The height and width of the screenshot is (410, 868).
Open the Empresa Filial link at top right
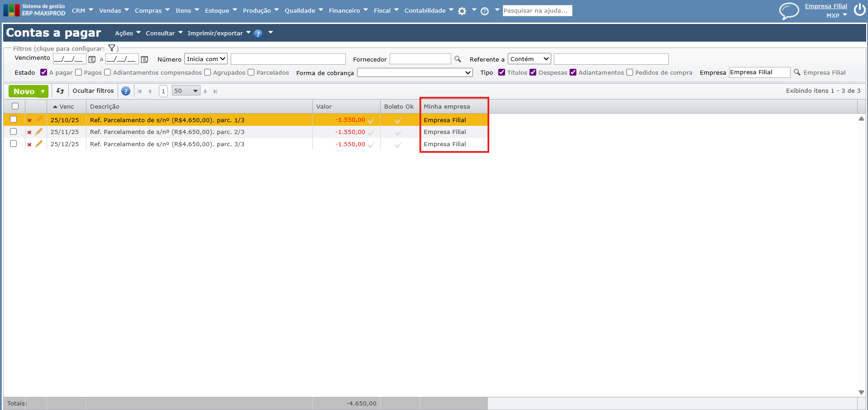[x=826, y=6]
